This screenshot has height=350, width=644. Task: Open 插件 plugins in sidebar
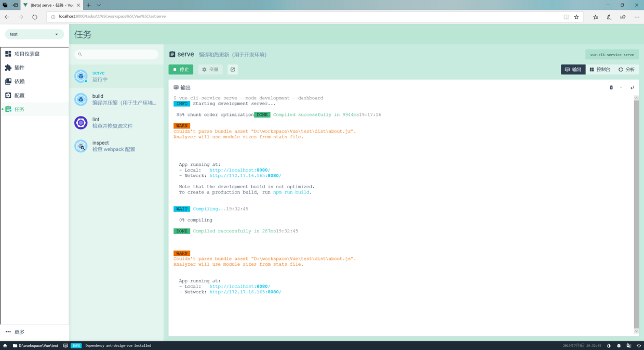(x=34, y=68)
